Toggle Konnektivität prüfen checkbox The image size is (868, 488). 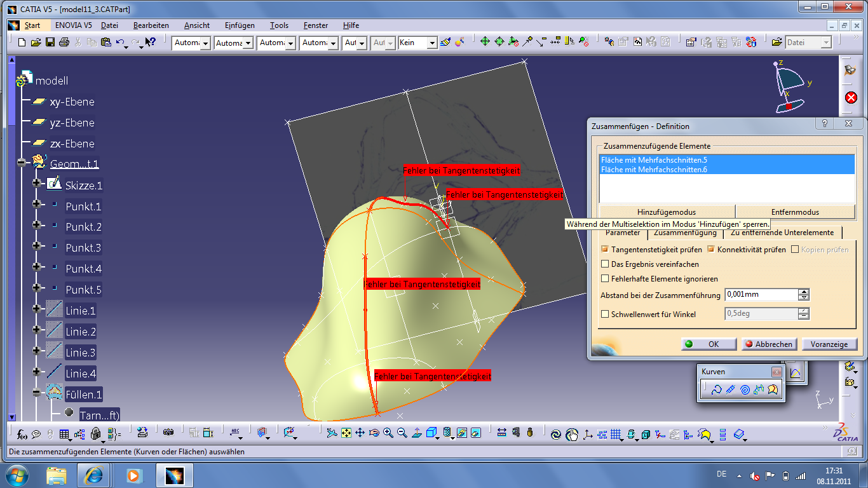711,250
